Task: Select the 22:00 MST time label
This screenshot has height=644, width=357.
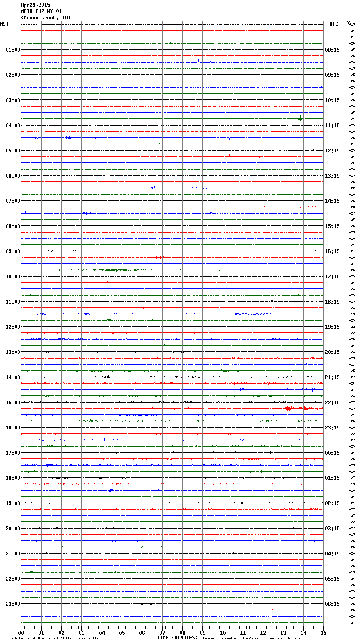Action: tap(13, 579)
